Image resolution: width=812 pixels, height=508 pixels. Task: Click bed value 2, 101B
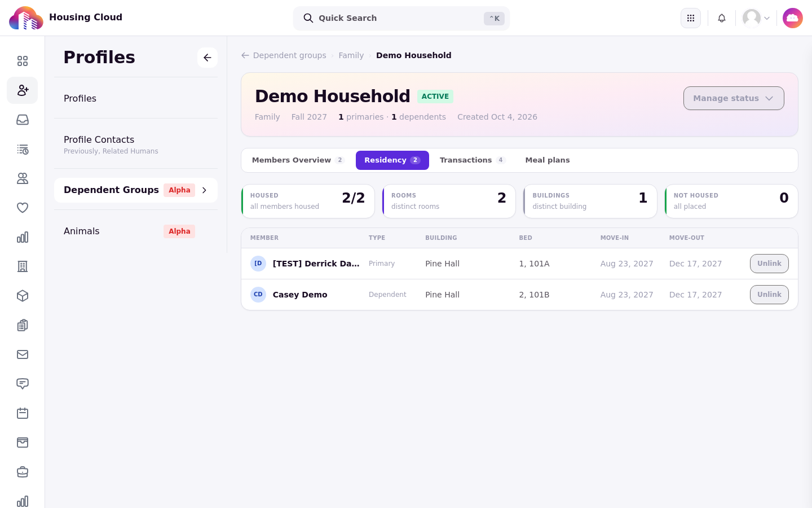(535, 295)
